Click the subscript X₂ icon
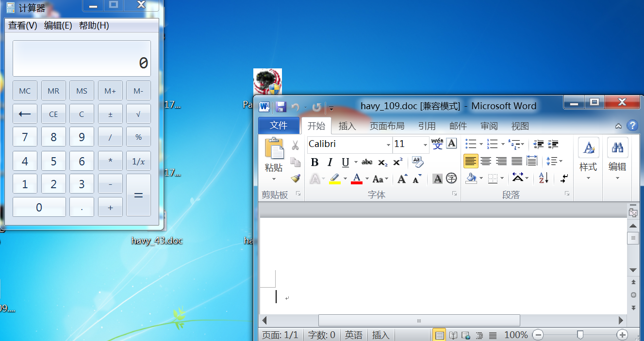 click(x=382, y=162)
